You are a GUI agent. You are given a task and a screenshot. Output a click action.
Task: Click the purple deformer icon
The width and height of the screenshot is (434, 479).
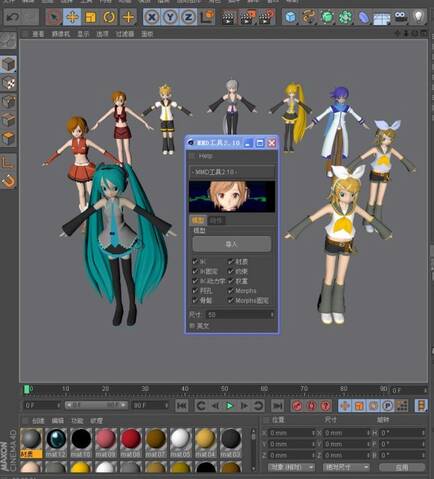coord(364,17)
